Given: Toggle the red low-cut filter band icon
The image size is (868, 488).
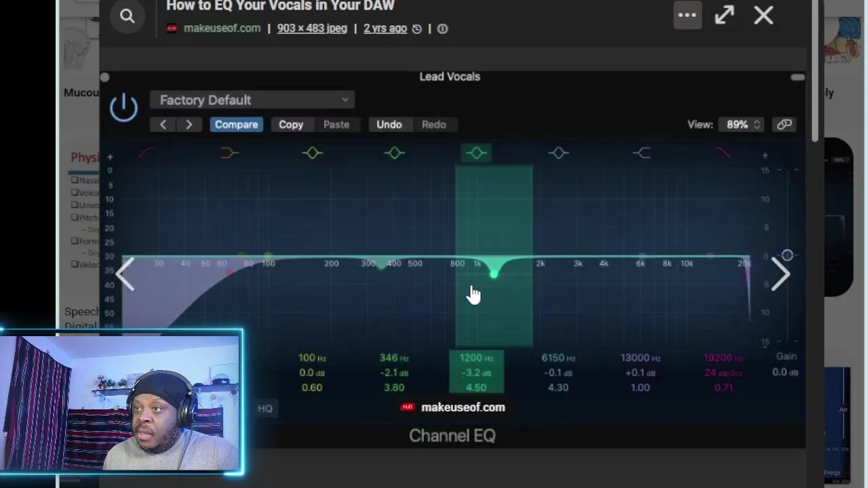Looking at the screenshot, I should coord(146,153).
